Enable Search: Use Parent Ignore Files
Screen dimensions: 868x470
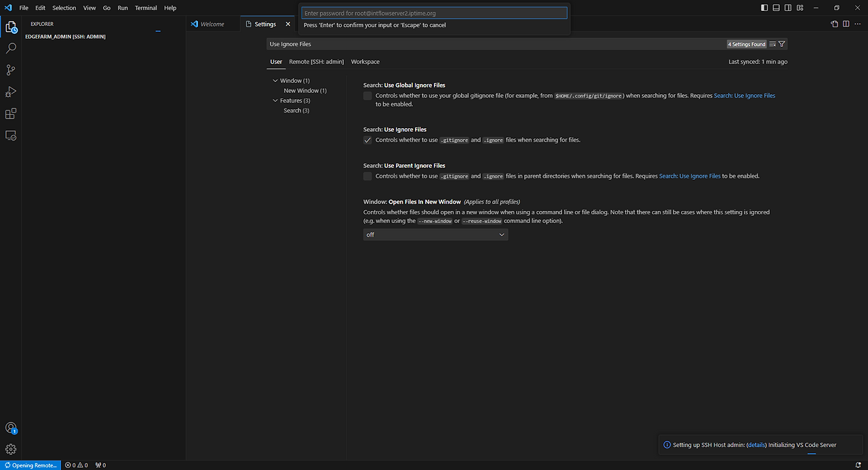pyautogui.click(x=367, y=176)
